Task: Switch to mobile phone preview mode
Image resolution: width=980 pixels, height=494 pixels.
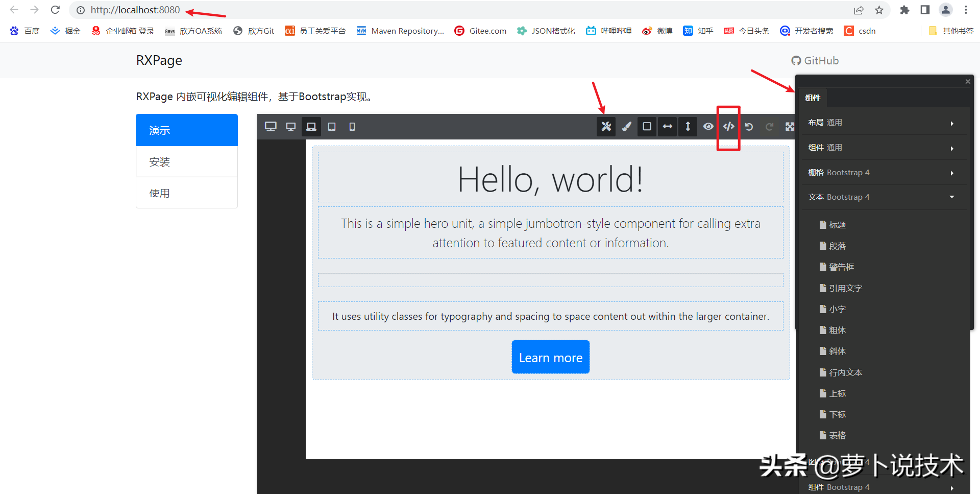Action: (352, 126)
